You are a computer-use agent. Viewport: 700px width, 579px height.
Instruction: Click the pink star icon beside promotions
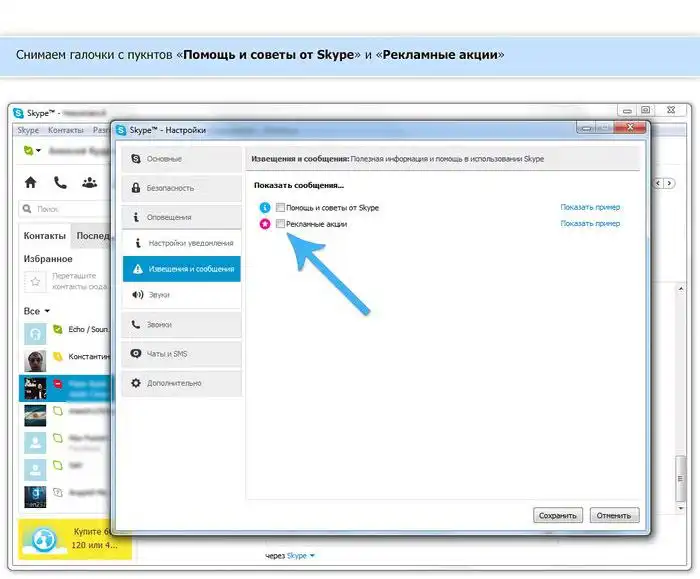pos(265,224)
